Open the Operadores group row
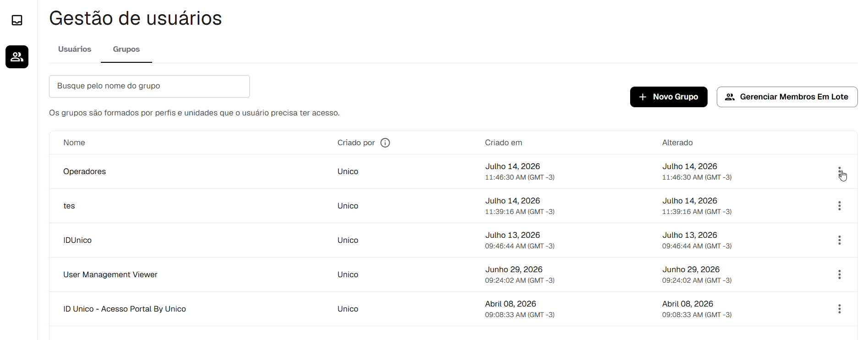Screen dimensions: 868x340 [453, 171]
